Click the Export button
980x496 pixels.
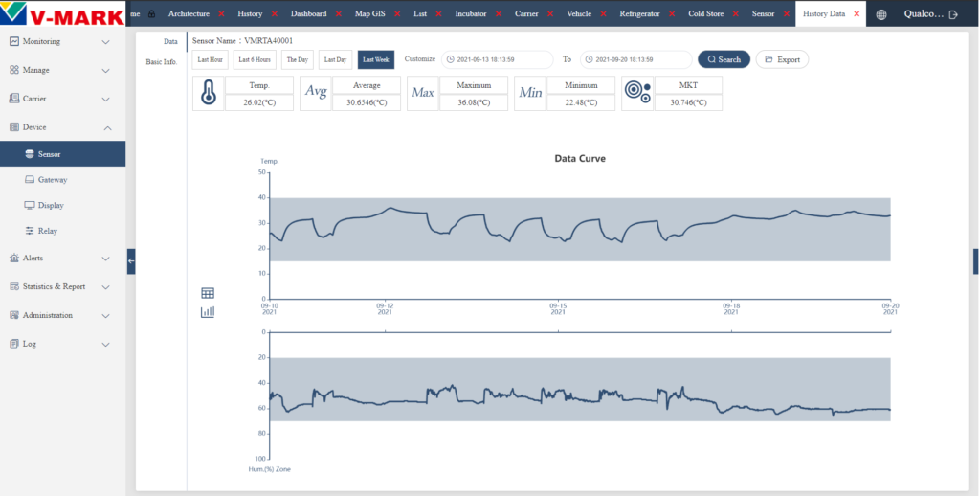click(x=783, y=59)
